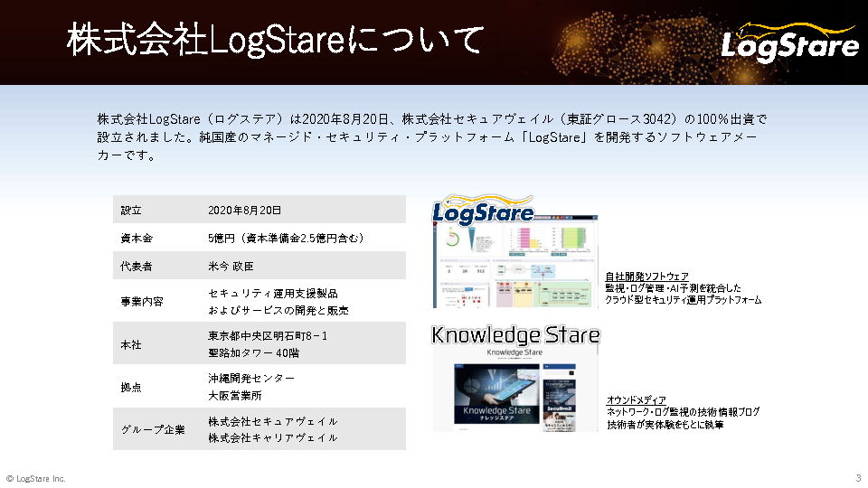868x488 pixels.
Task: Click the blue LogStare logo above the dashboard
Action: pyautogui.click(x=483, y=211)
